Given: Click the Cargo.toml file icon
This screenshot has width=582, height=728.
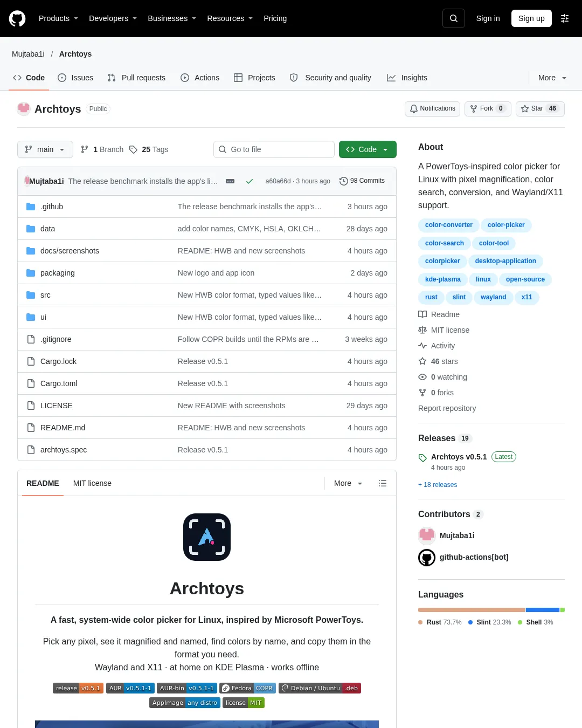Looking at the screenshot, I should 31,383.
